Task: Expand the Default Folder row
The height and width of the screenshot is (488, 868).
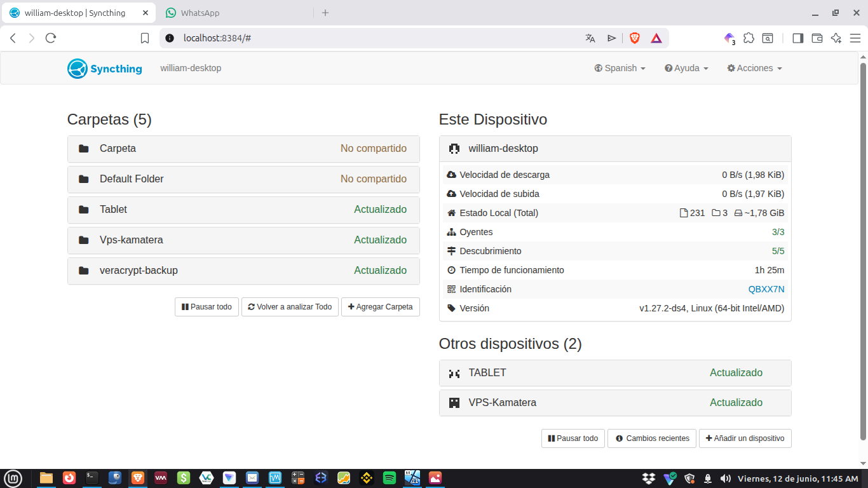Action: point(243,179)
